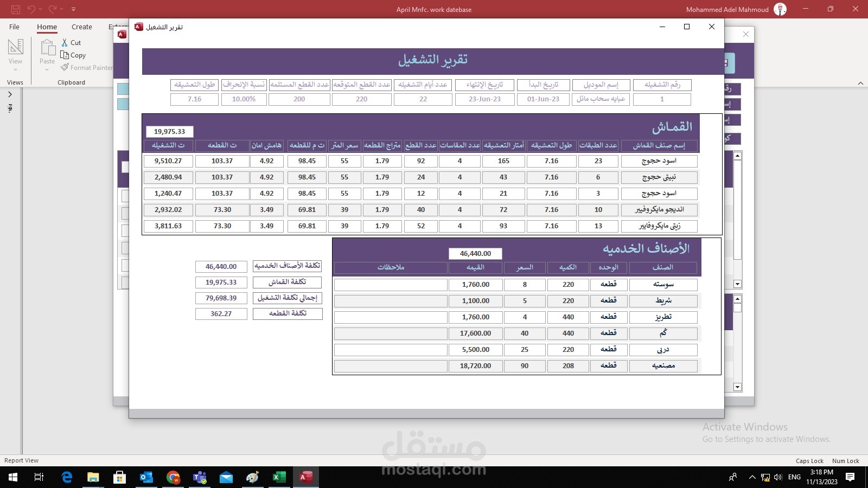Click the run cost cell 2,480.94
868x488 pixels.
tap(168, 177)
